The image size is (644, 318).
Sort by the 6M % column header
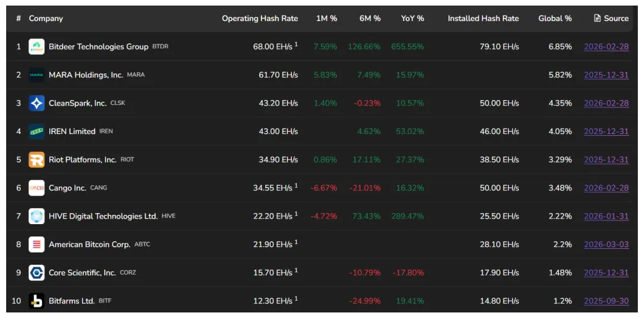click(369, 19)
